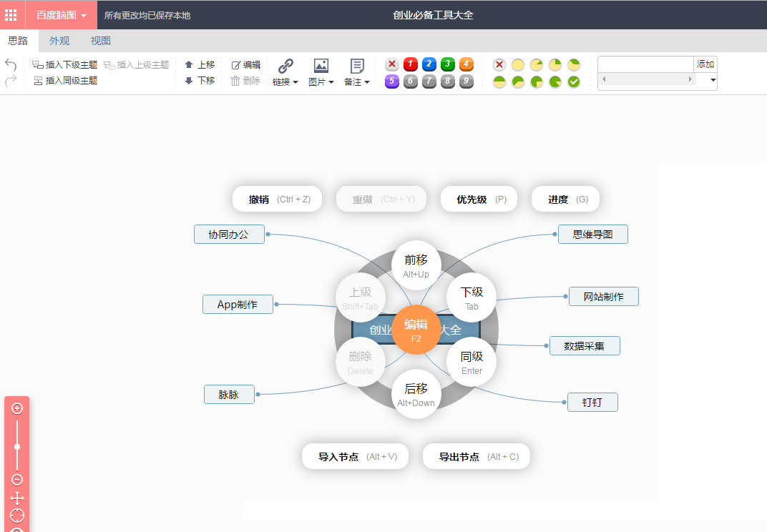
Task: Switch to the 外观 tab
Action: click(x=59, y=41)
